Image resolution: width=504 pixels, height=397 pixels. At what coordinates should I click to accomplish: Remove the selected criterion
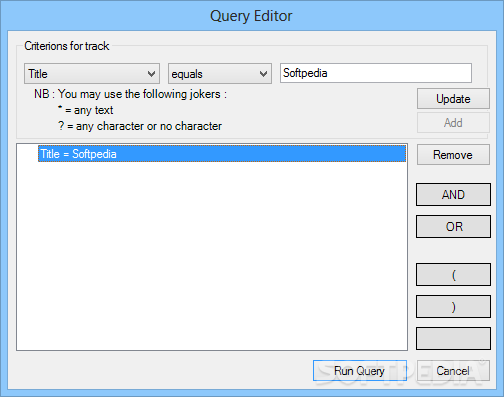tap(453, 155)
